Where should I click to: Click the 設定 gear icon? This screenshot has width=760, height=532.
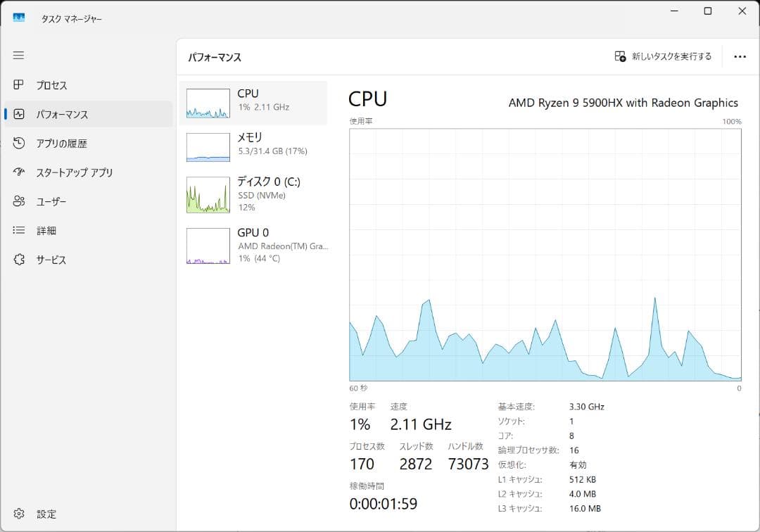19,514
